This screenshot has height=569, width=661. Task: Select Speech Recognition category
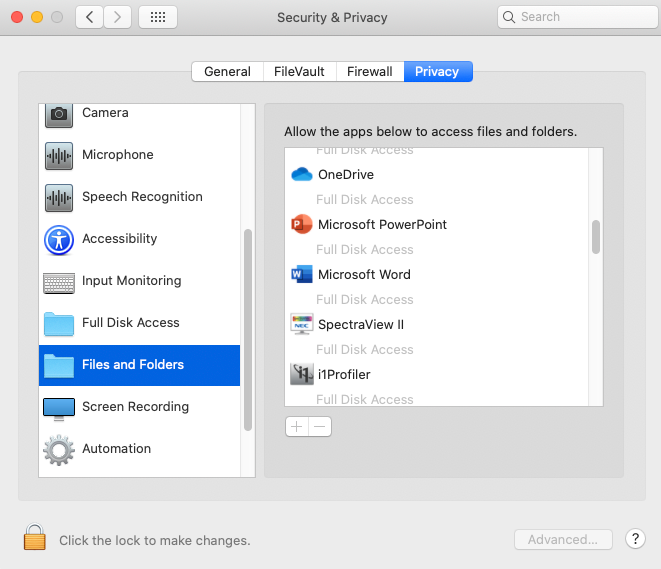pyautogui.click(x=140, y=197)
